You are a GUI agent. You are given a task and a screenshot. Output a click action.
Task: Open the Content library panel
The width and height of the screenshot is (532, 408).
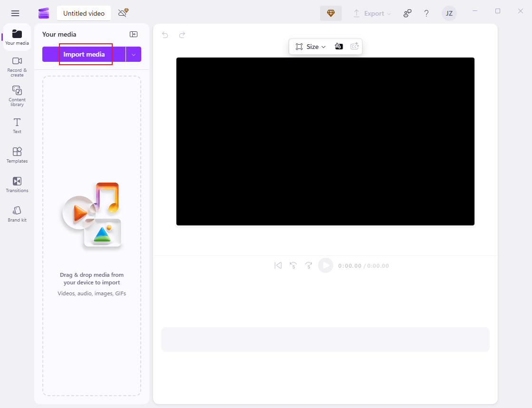(17, 96)
